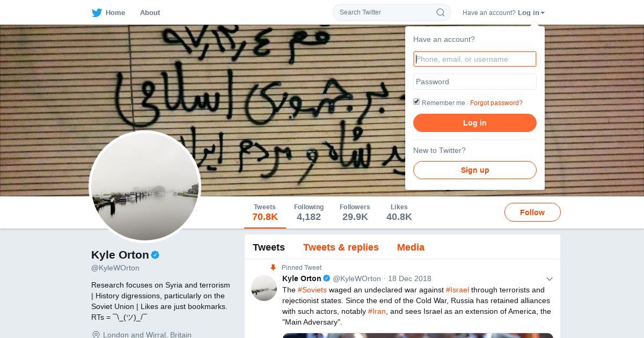The image size is (644, 338).
Task: Click the verified badge beside Kyle Orton's profile name
Action: coord(155,255)
